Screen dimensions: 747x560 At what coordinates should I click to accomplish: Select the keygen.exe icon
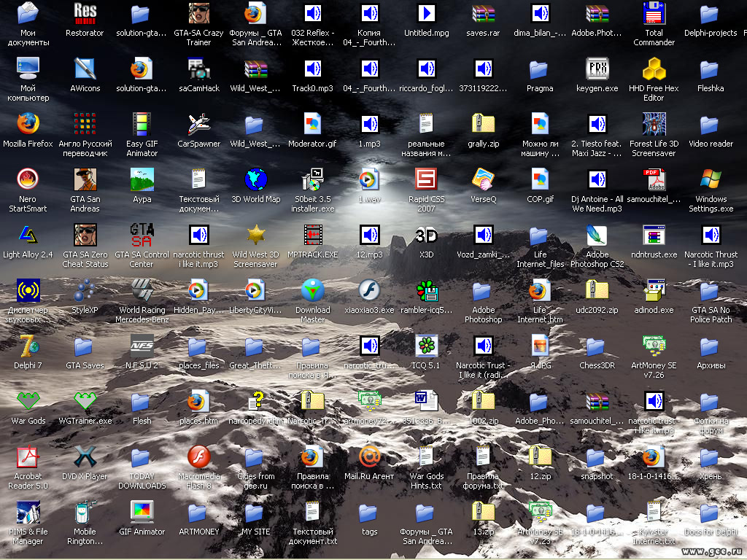[597, 69]
